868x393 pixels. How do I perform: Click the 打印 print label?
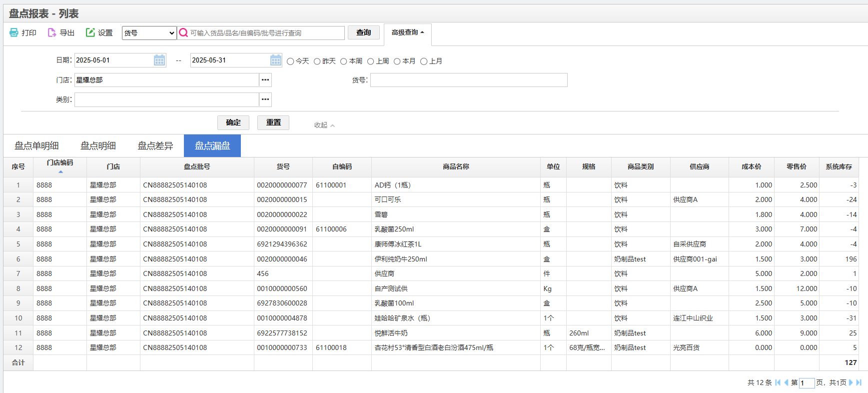point(29,33)
